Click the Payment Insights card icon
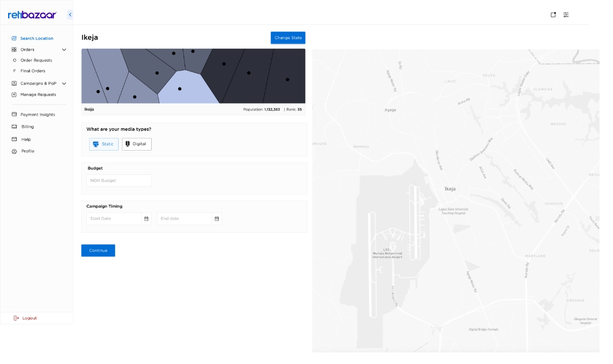 point(14,115)
